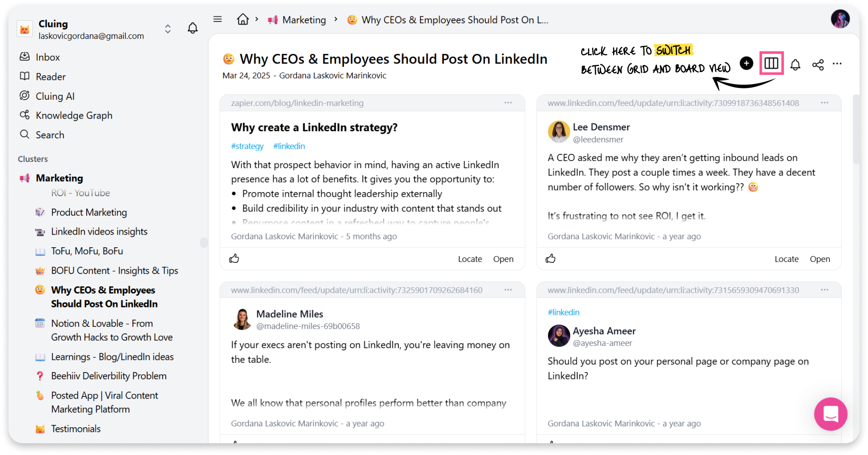Click Open on the LinkedIn strategy card
Image resolution: width=868 pixels, height=455 pixels.
tap(503, 259)
